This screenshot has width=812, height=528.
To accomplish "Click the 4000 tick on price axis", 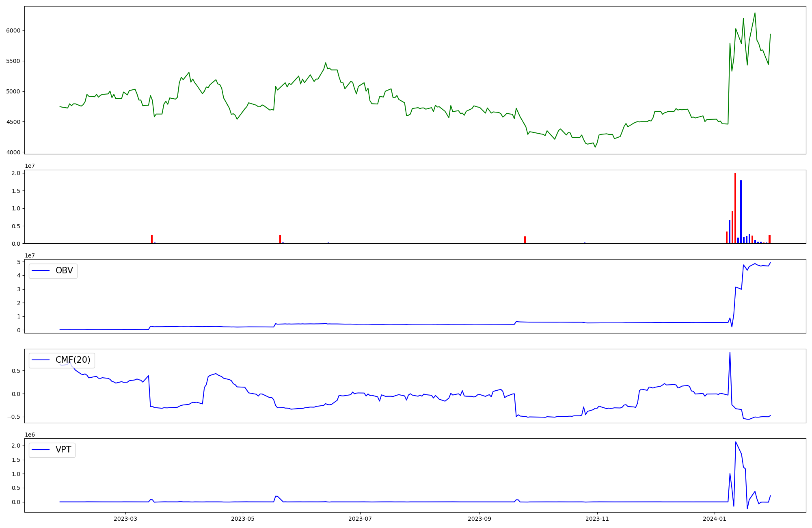I will pyautogui.click(x=13, y=152).
